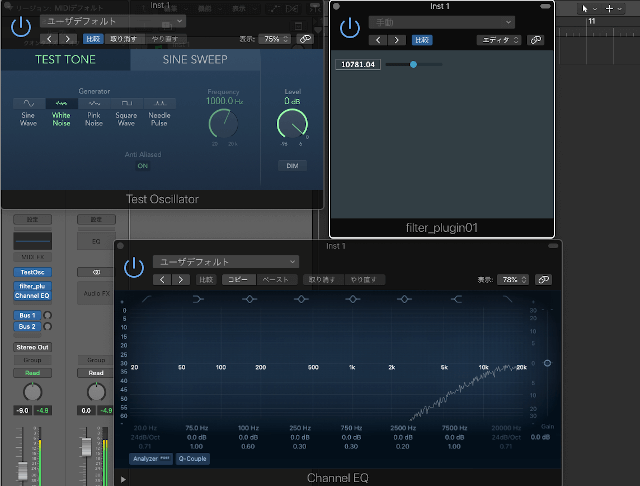The width and height of the screenshot is (640, 486).
Task: Toggle the Analyzer button
Action: 151,459
